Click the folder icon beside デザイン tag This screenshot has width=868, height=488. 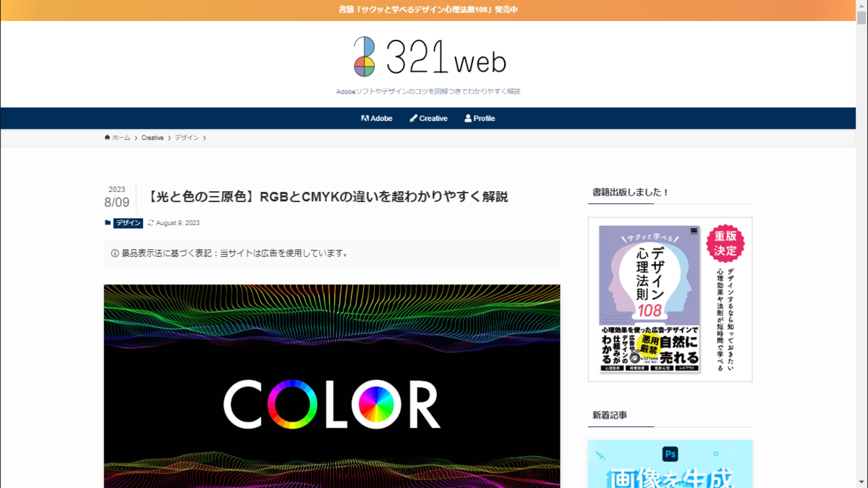(x=108, y=223)
